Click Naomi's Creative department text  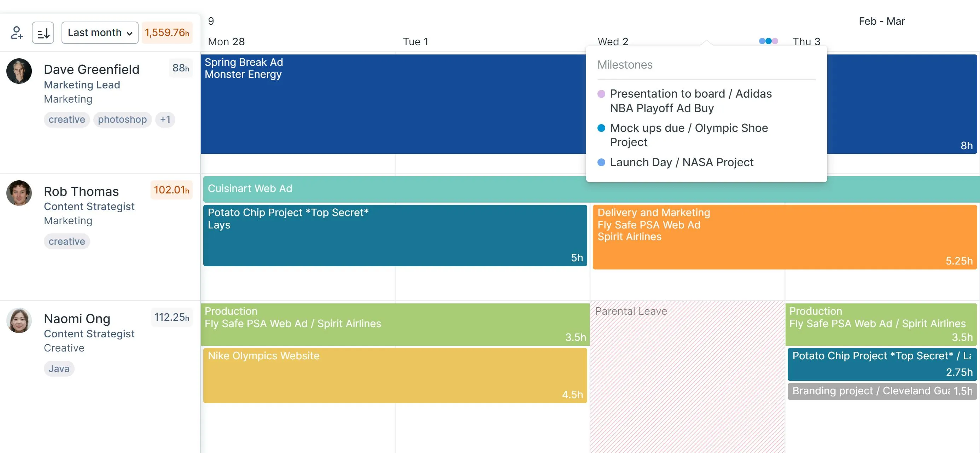point(64,348)
